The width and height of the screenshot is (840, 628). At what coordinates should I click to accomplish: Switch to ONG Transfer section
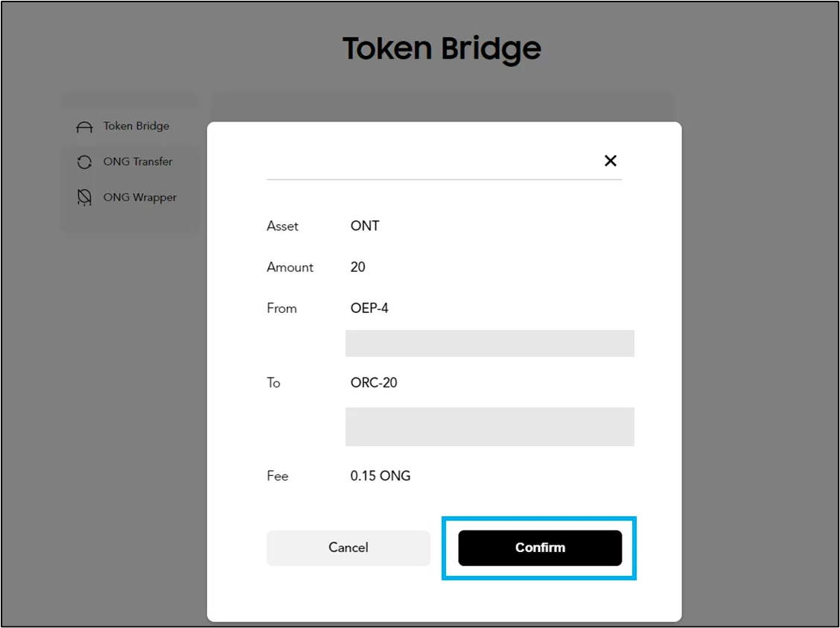(x=139, y=162)
